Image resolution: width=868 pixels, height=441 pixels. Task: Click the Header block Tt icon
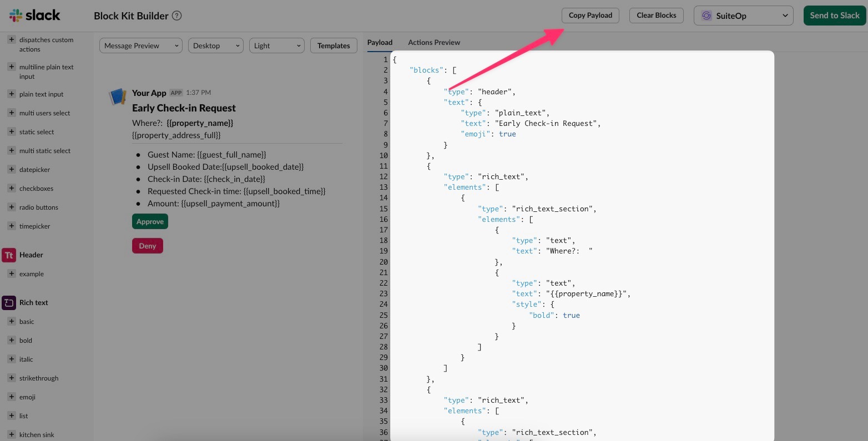coord(8,255)
